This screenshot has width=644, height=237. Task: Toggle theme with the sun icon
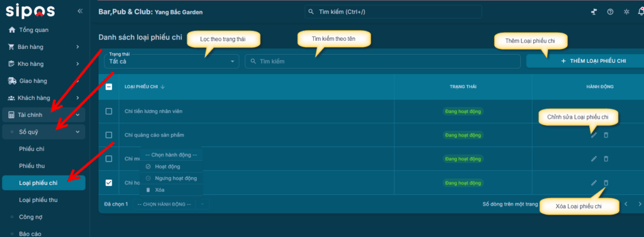click(626, 11)
